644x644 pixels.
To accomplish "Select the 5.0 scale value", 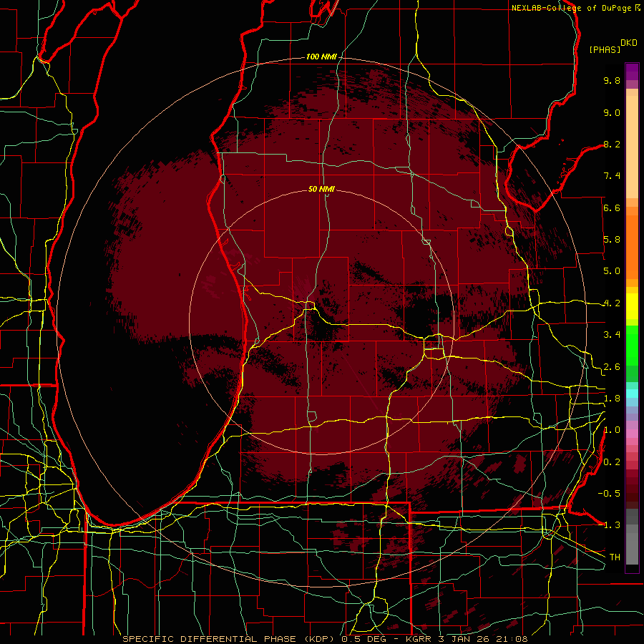I will [612, 271].
